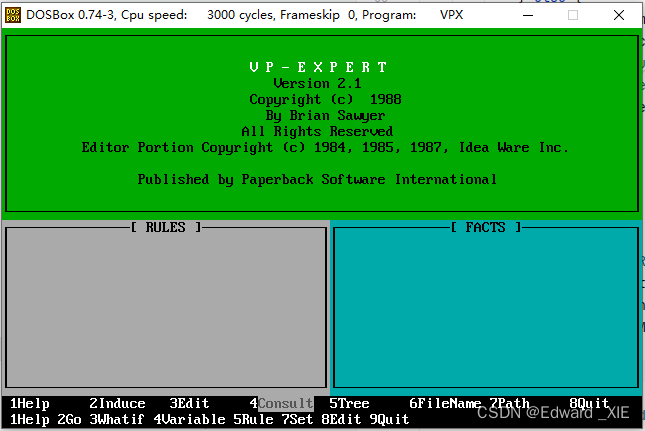The image size is (645, 431).
Task: Select 1Help in the upper menu row
Action: pos(30,403)
